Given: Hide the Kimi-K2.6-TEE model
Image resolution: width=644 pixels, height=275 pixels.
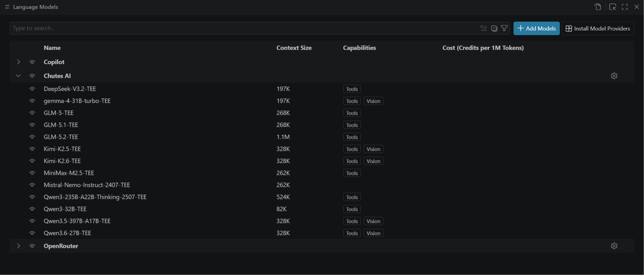Looking at the screenshot, I should (32, 161).
